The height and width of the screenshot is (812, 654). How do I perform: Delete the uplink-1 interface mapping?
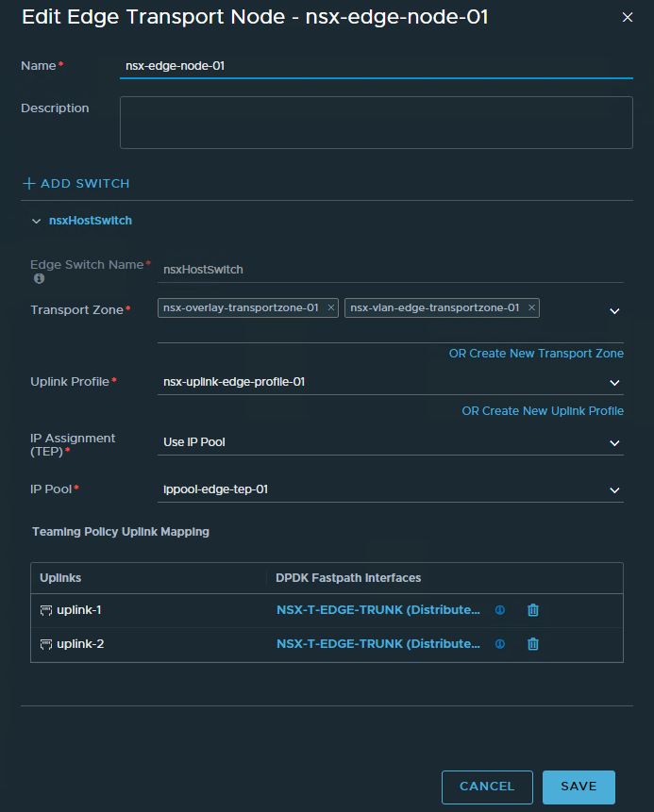click(x=533, y=610)
